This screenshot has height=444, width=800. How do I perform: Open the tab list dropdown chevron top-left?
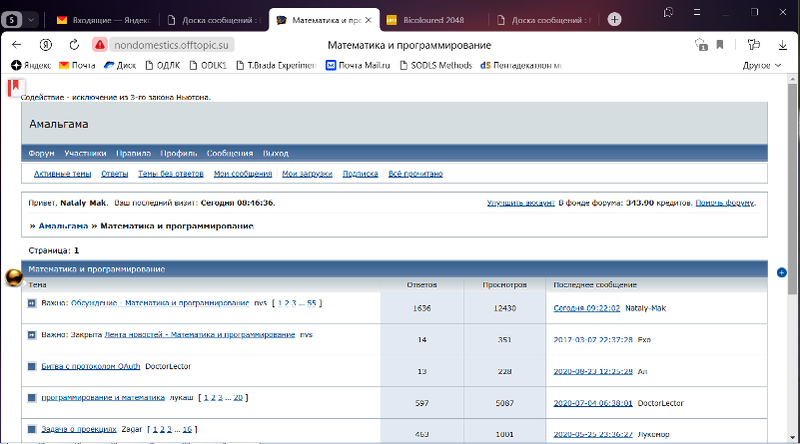31,20
